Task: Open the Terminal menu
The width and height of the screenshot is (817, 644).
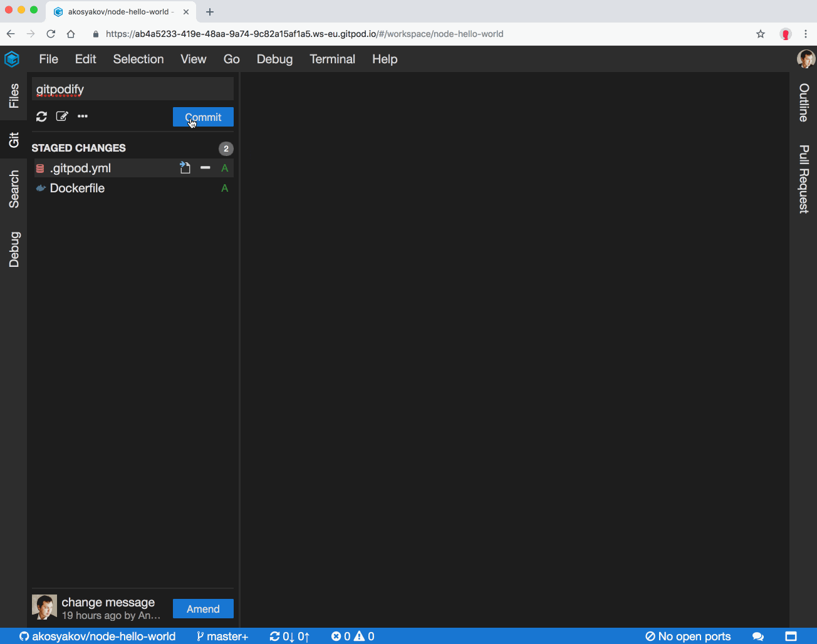Action: 332,59
